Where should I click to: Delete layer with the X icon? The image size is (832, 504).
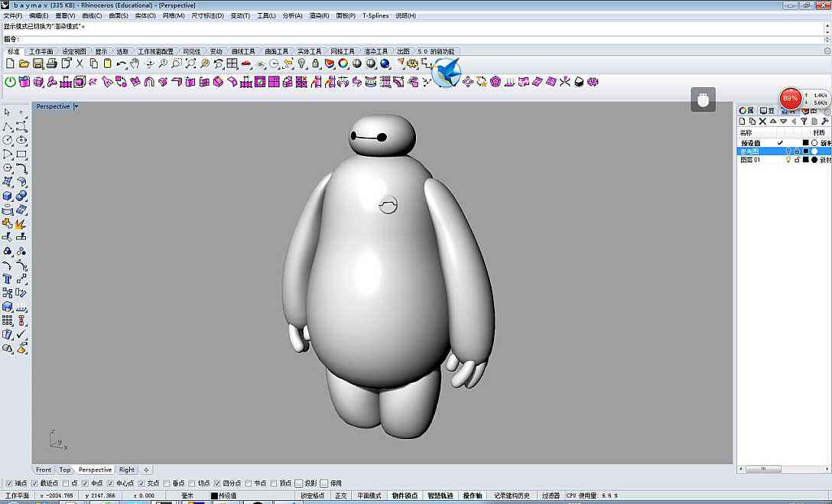tap(762, 122)
